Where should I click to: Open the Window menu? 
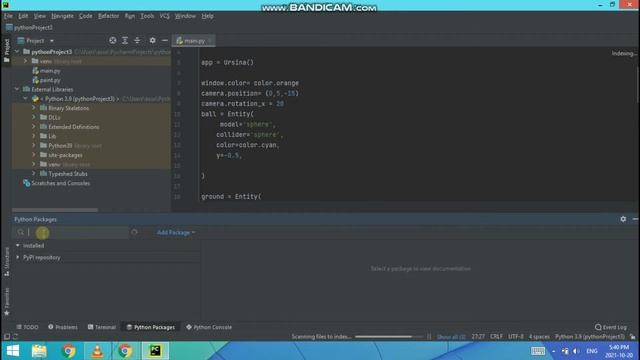coord(185,16)
